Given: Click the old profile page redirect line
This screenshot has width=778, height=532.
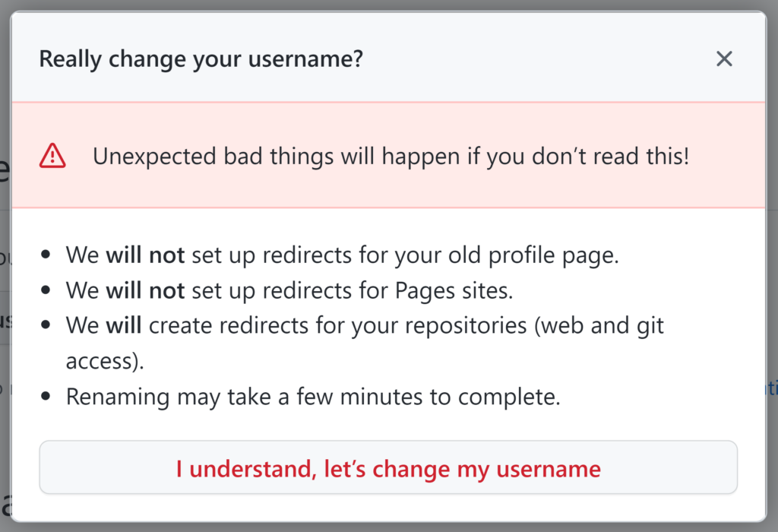Looking at the screenshot, I should coord(342,255).
